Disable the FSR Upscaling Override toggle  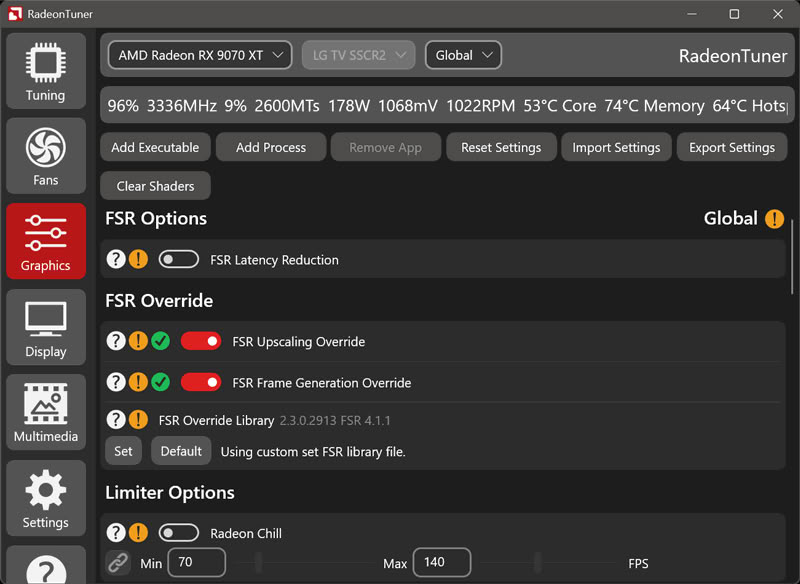pos(201,341)
